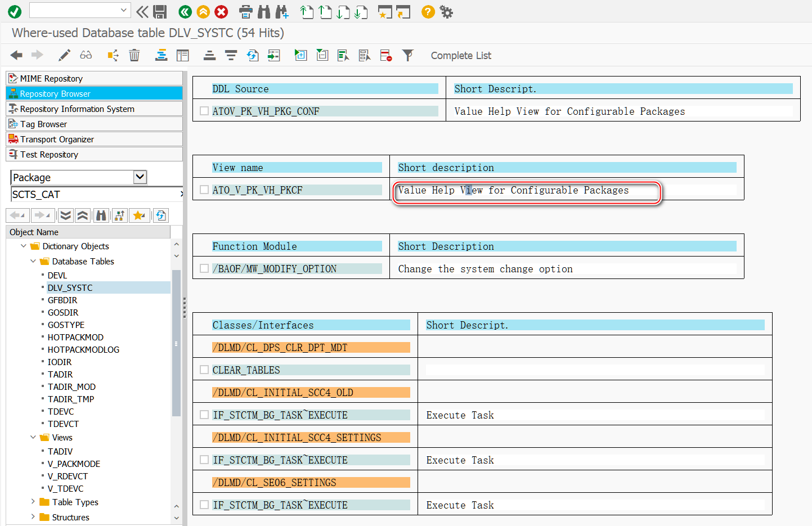Screen dimensions: 812x526
Task: Open Tag Browser
Action: coord(94,124)
